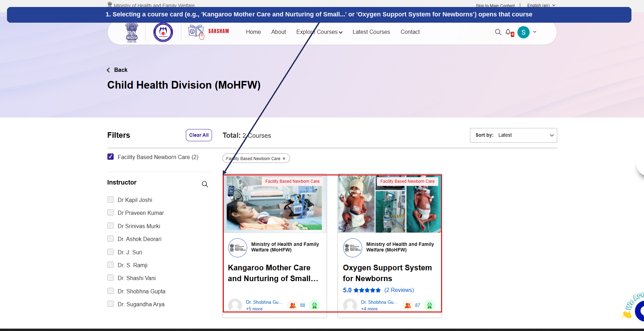Viewport: 644px width, 331px height.
Task: Open the (2 Reviews) link
Action: coord(399,290)
